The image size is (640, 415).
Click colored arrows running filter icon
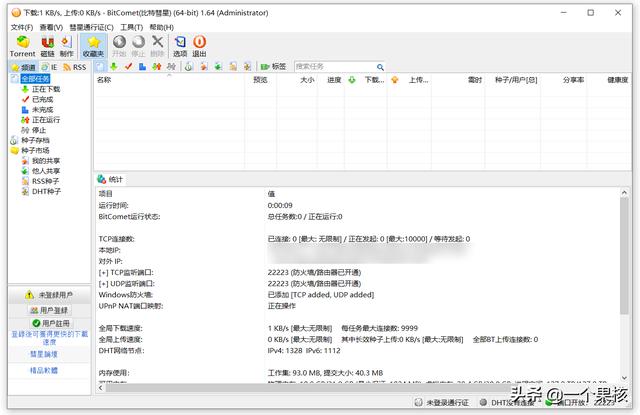pos(157,66)
